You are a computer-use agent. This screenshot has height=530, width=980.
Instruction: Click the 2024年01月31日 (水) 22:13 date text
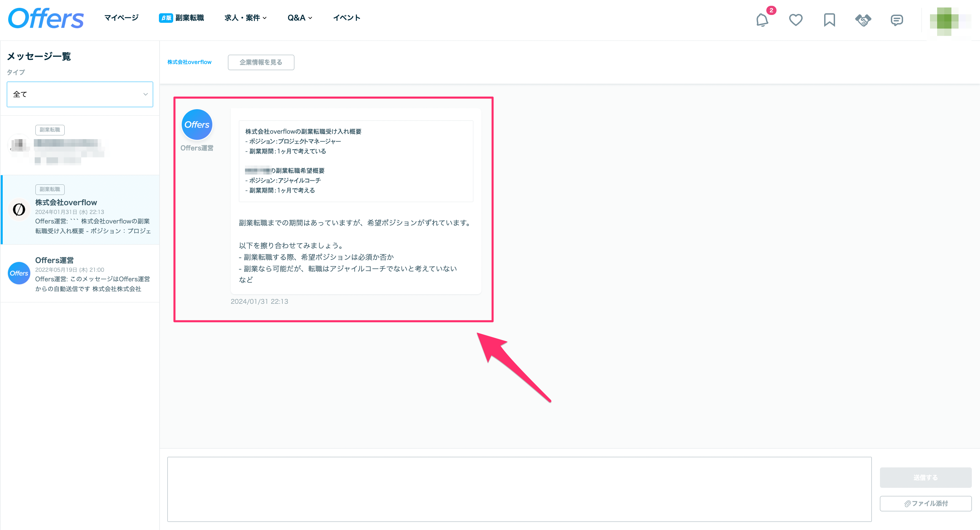70,212
